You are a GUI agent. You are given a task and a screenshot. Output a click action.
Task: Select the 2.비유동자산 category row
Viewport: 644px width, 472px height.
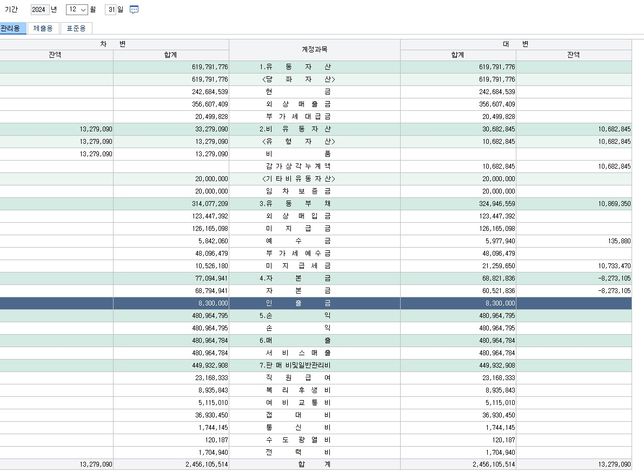coord(315,129)
